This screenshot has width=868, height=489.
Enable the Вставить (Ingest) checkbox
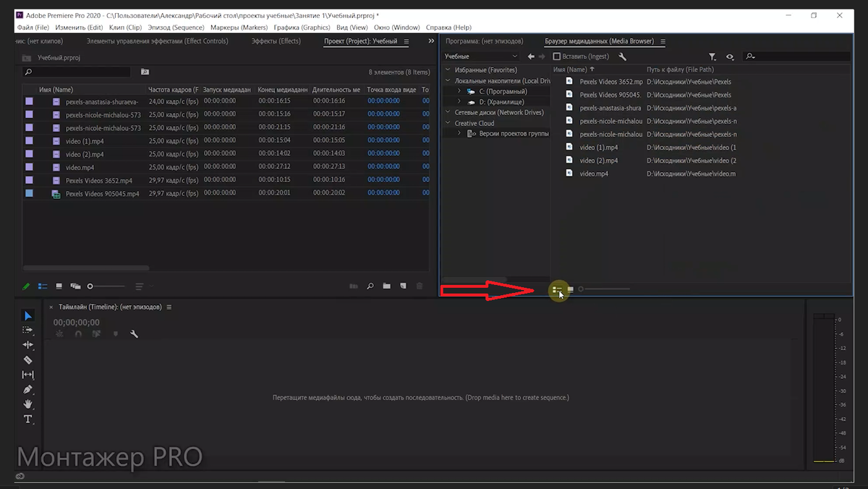point(557,56)
